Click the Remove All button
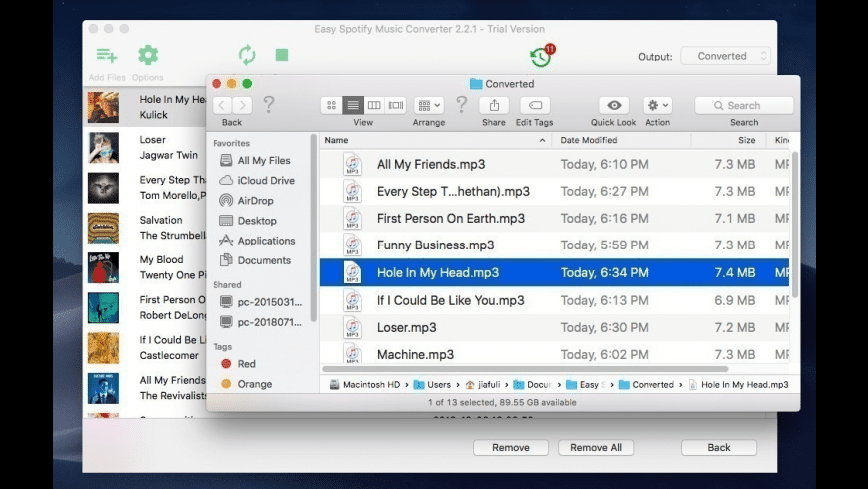The image size is (868, 489). click(595, 448)
